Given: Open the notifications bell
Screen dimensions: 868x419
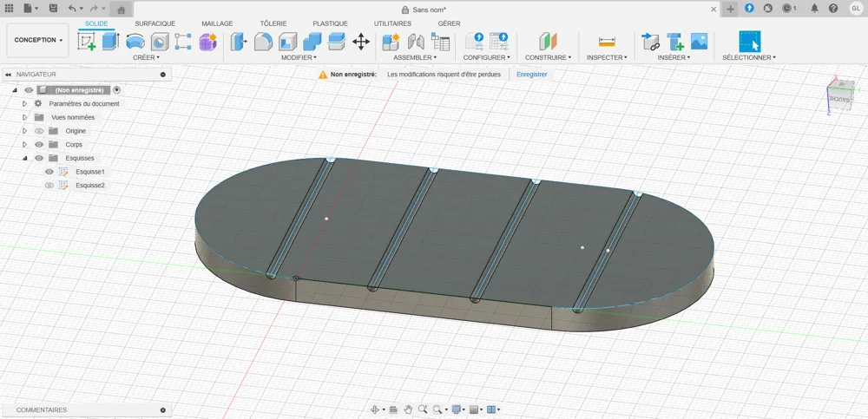Looking at the screenshot, I should click(x=815, y=9).
